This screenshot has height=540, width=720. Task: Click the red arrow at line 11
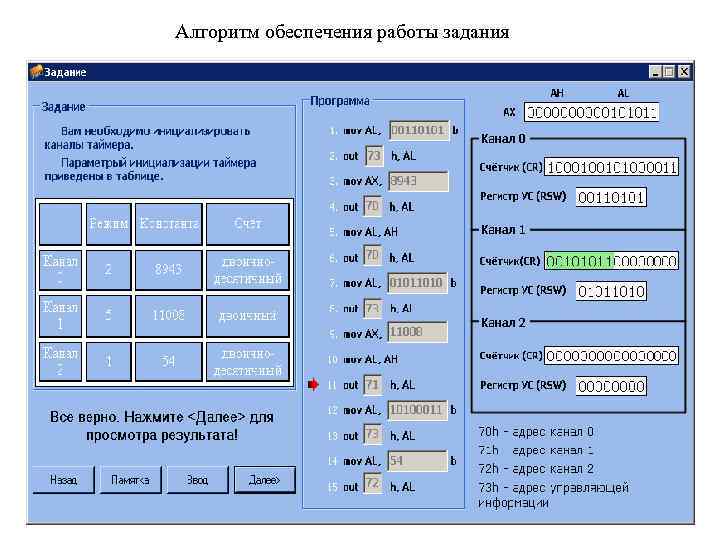pos(314,384)
